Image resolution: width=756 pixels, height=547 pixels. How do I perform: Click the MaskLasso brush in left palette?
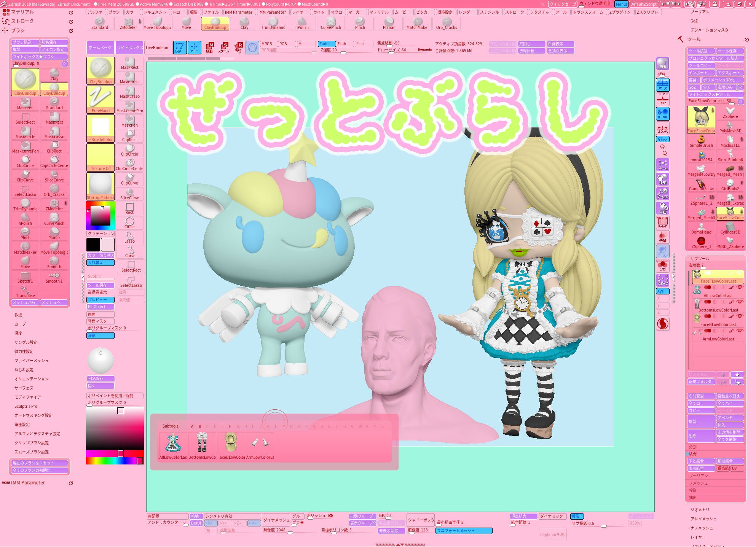pos(54,132)
